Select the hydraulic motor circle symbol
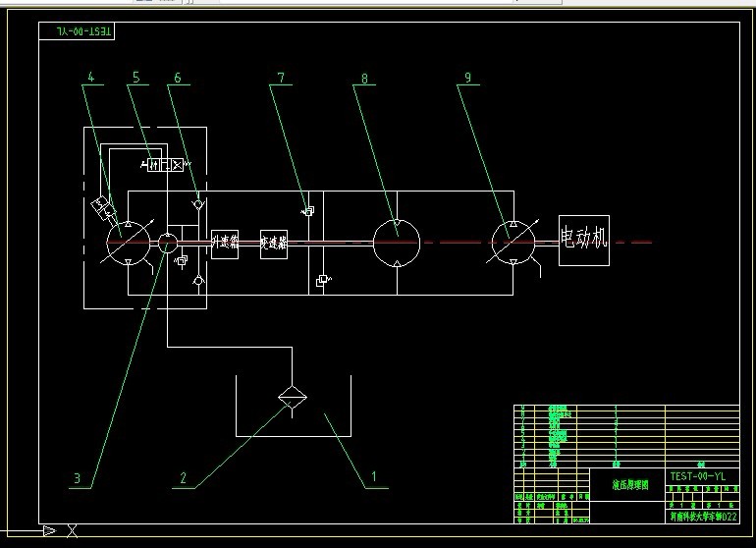The image size is (756, 548). [x=397, y=243]
